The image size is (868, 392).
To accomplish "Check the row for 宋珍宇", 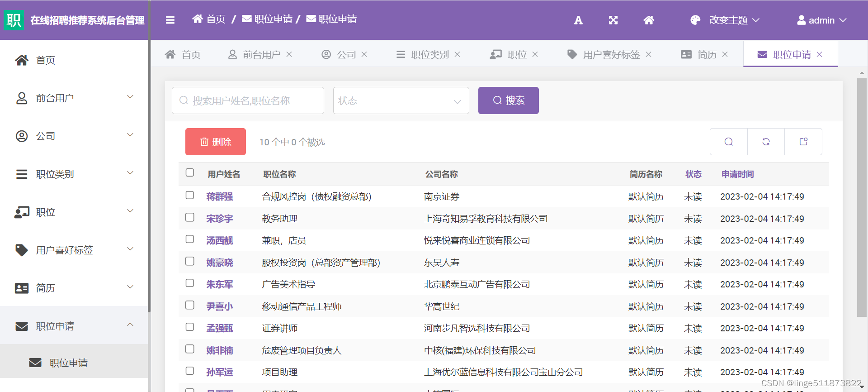I will coord(190,217).
